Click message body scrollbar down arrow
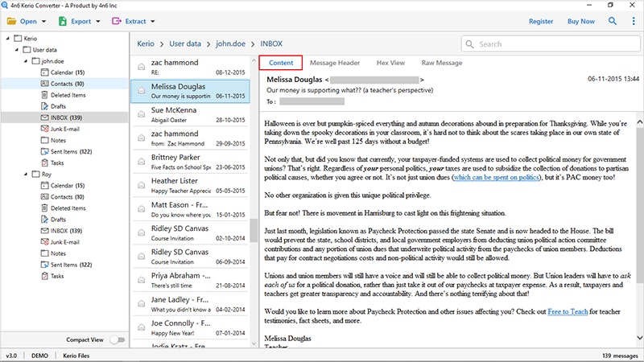 (x=639, y=337)
